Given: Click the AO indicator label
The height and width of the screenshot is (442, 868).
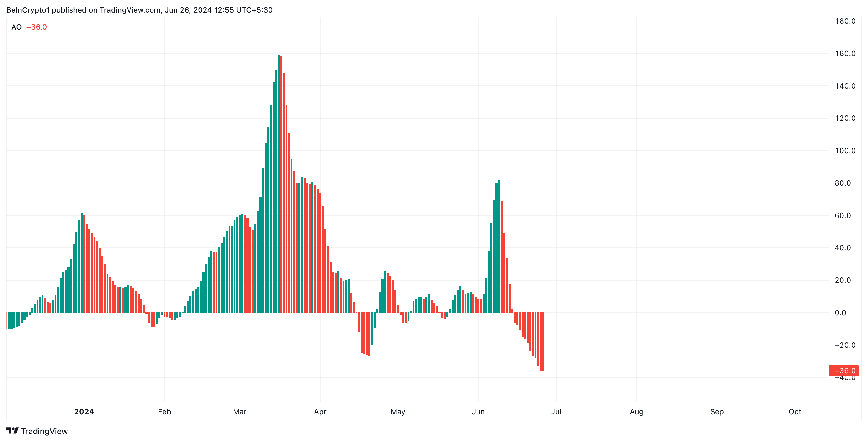Looking at the screenshot, I should (x=16, y=27).
